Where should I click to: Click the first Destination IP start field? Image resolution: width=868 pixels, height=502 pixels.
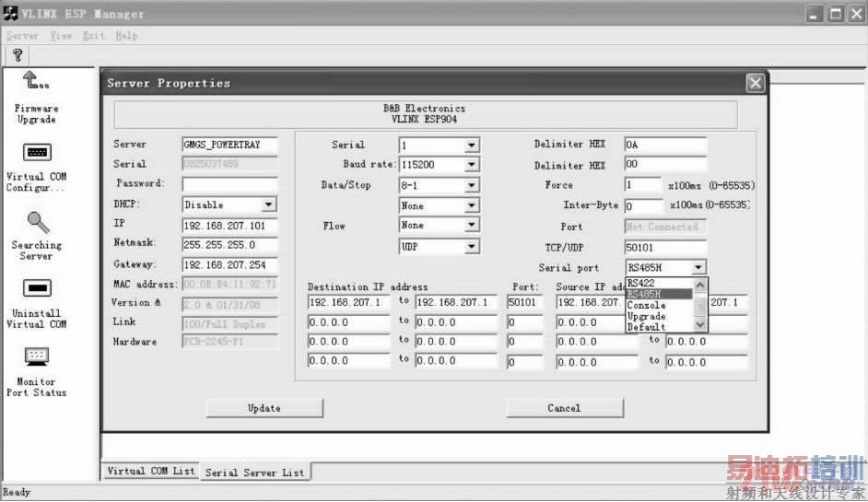pos(348,302)
